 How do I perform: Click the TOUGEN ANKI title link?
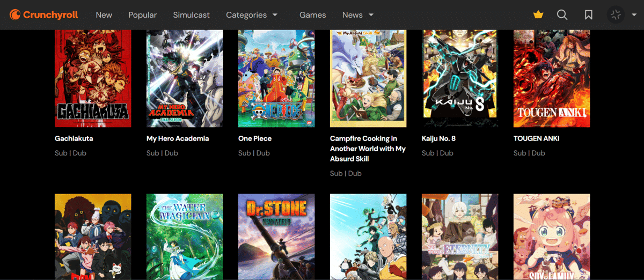tap(537, 138)
